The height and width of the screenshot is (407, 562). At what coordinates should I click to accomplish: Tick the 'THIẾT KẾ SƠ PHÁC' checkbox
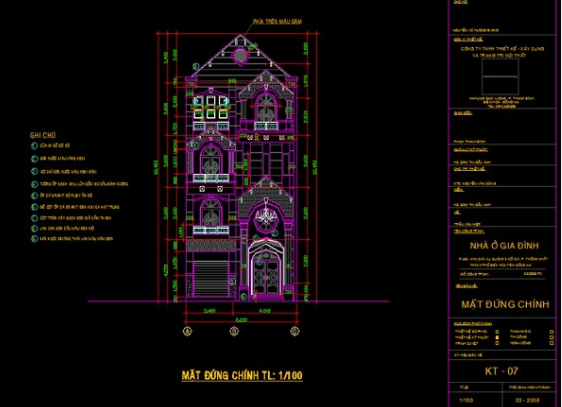[x=497, y=332]
